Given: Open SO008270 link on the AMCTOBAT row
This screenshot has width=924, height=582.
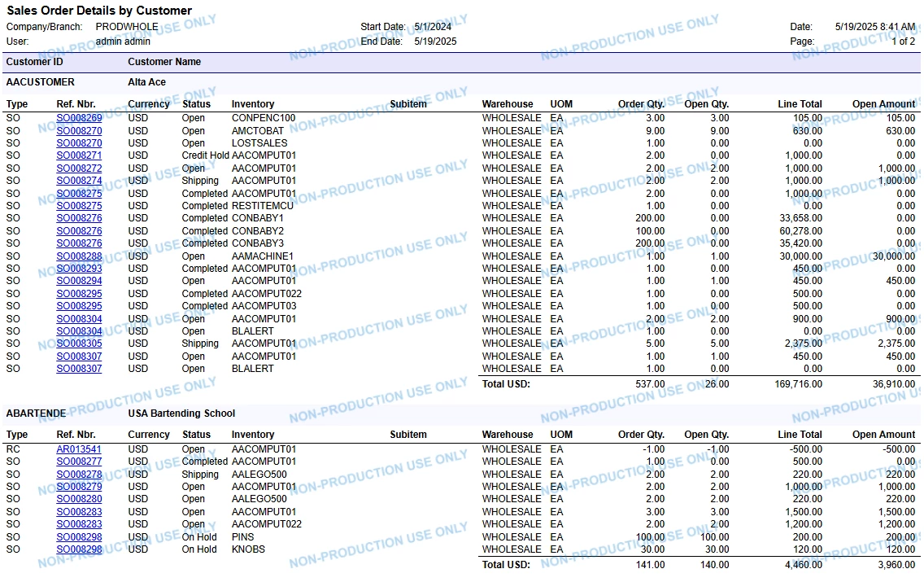Looking at the screenshot, I should [79, 131].
